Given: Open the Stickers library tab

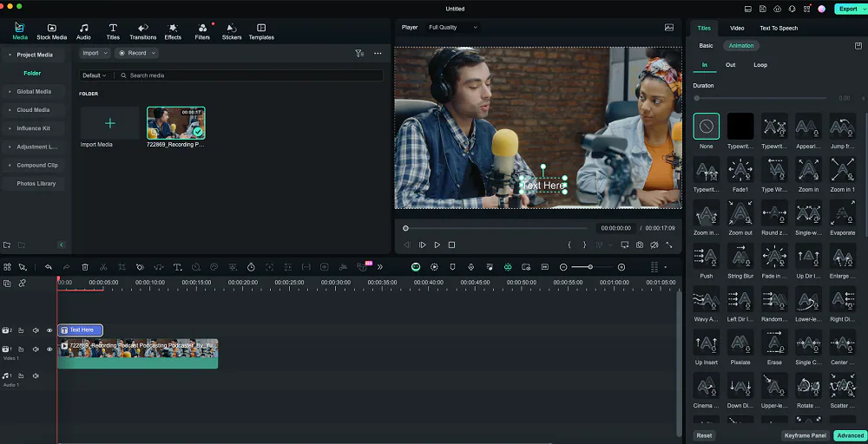Looking at the screenshot, I should point(232,31).
